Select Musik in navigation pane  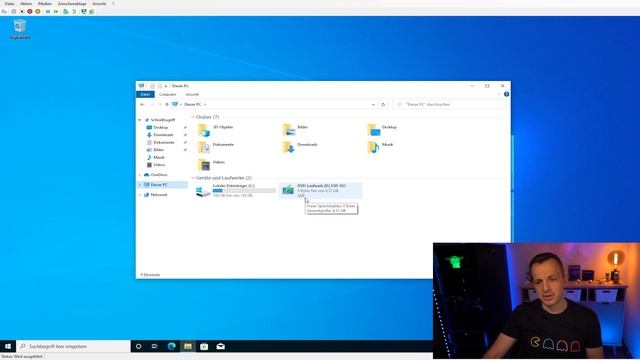click(x=158, y=157)
